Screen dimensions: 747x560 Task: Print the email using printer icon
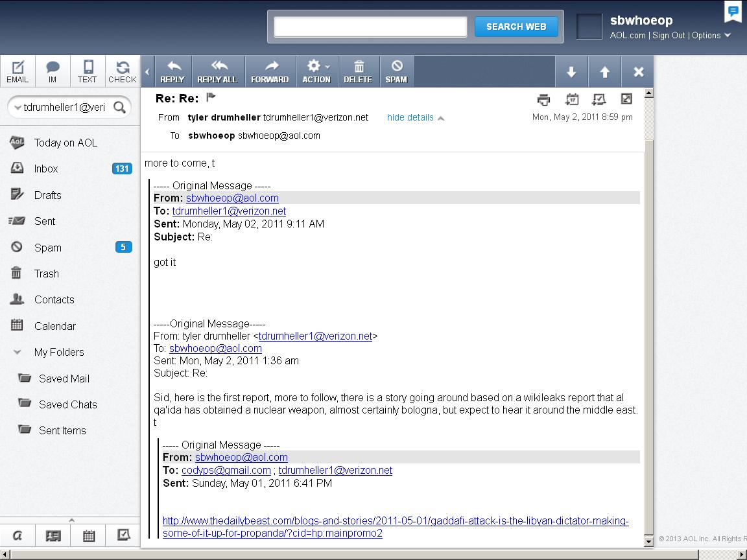(543, 99)
